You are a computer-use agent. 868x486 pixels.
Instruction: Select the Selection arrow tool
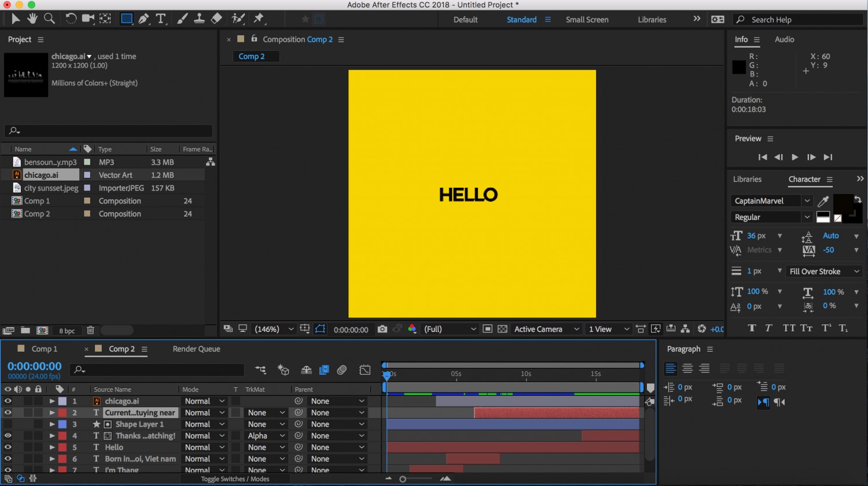[16, 19]
